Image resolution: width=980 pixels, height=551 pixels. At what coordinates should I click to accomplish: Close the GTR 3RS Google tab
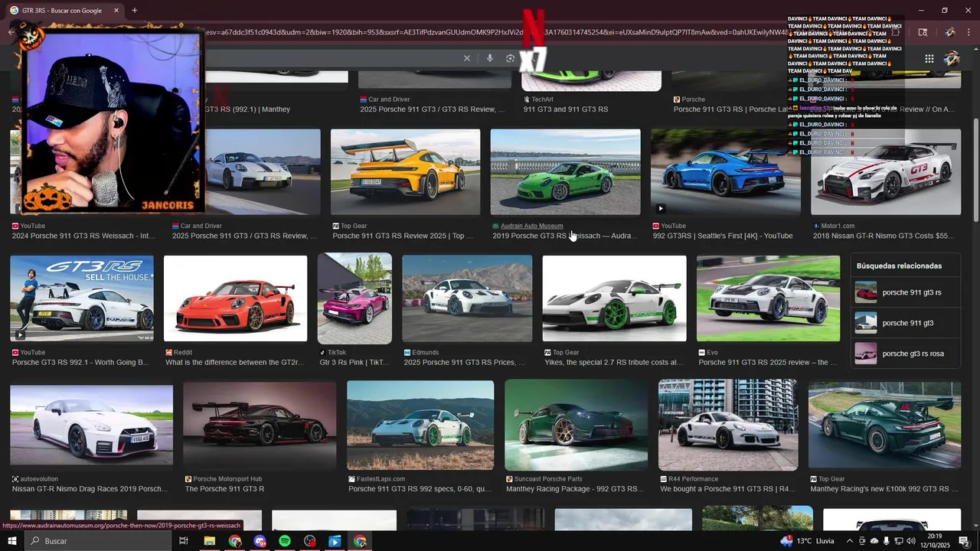point(116,10)
